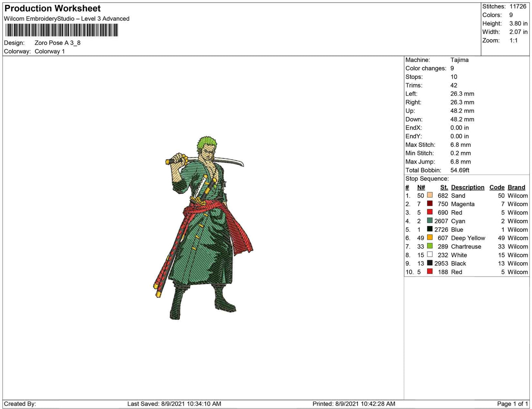Click the Page 1 of 1 indicator
The height and width of the screenshot is (409, 532).
(512, 403)
